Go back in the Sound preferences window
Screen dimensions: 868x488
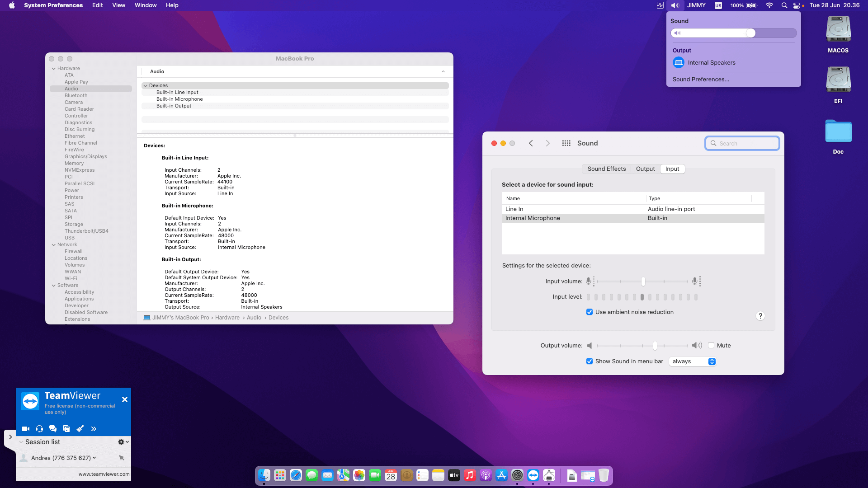(x=531, y=143)
